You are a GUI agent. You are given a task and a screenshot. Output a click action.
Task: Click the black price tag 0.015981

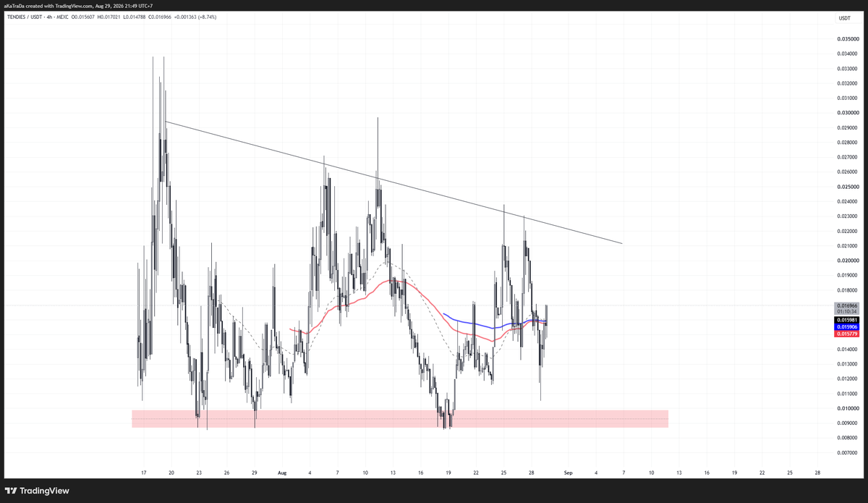[x=847, y=319]
